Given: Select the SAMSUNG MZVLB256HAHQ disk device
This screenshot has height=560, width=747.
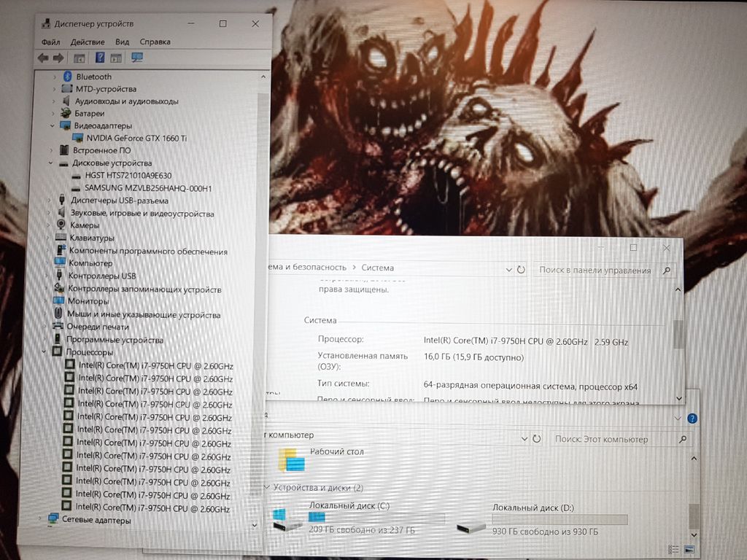Looking at the screenshot, I should 147,188.
